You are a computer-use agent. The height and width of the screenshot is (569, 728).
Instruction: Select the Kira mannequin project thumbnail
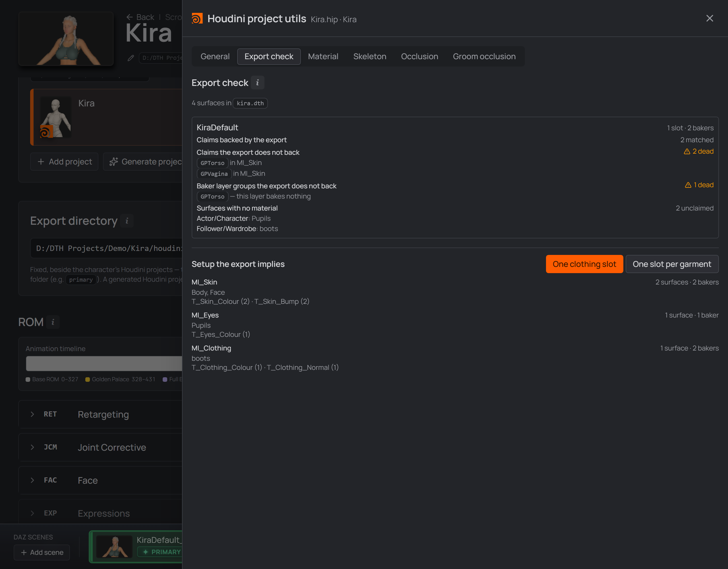tap(55, 117)
